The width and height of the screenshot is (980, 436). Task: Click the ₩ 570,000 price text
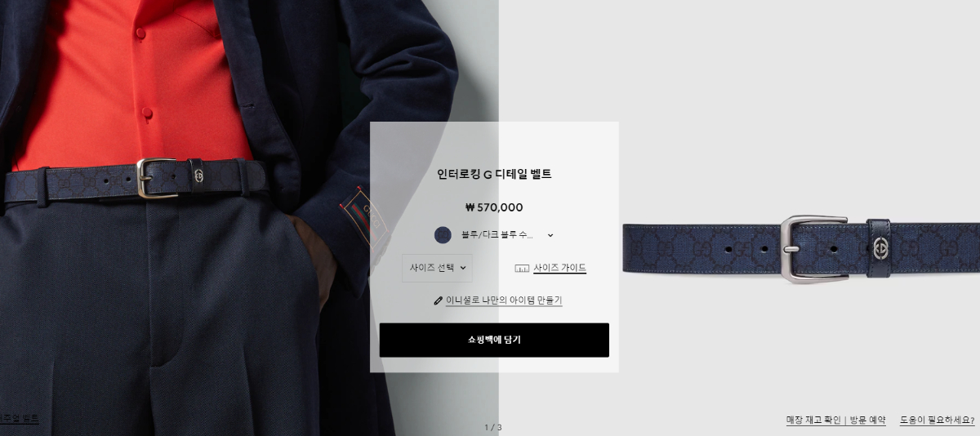[494, 207]
